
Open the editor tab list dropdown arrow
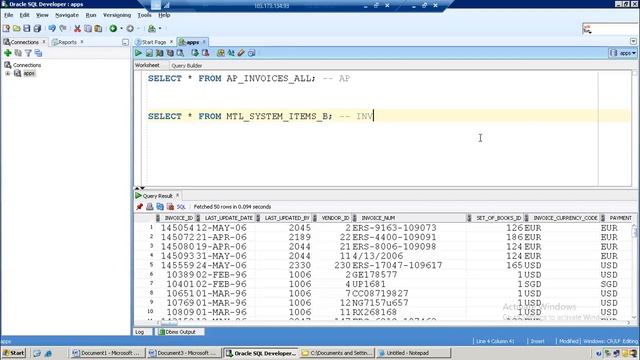[x=633, y=41]
